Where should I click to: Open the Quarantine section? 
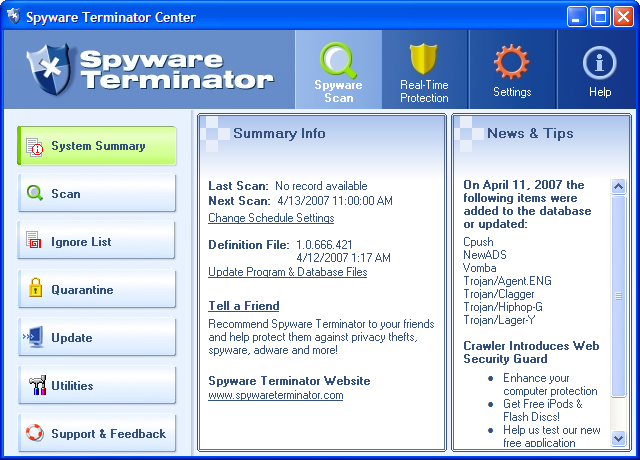[97, 289]
